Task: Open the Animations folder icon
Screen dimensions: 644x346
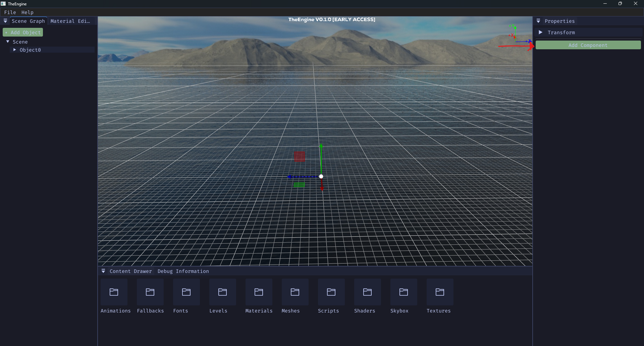Action: [x=114, y=292]
